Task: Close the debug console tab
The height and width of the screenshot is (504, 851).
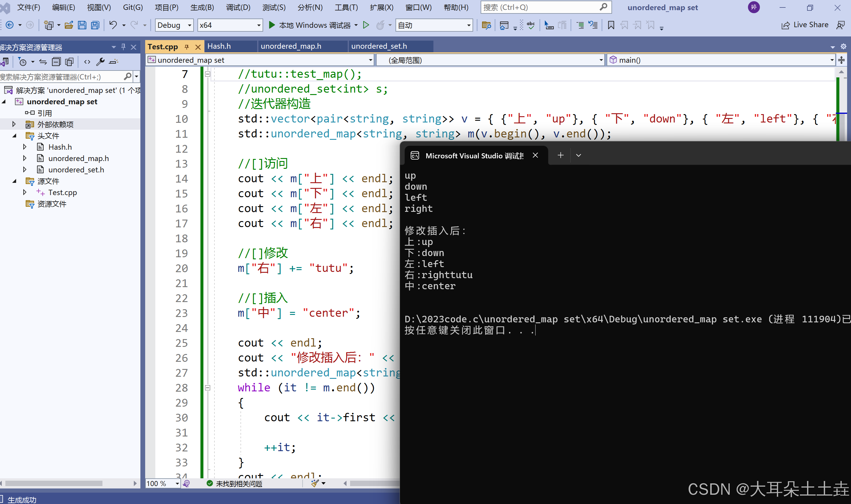Action: [x=535, y=155]
